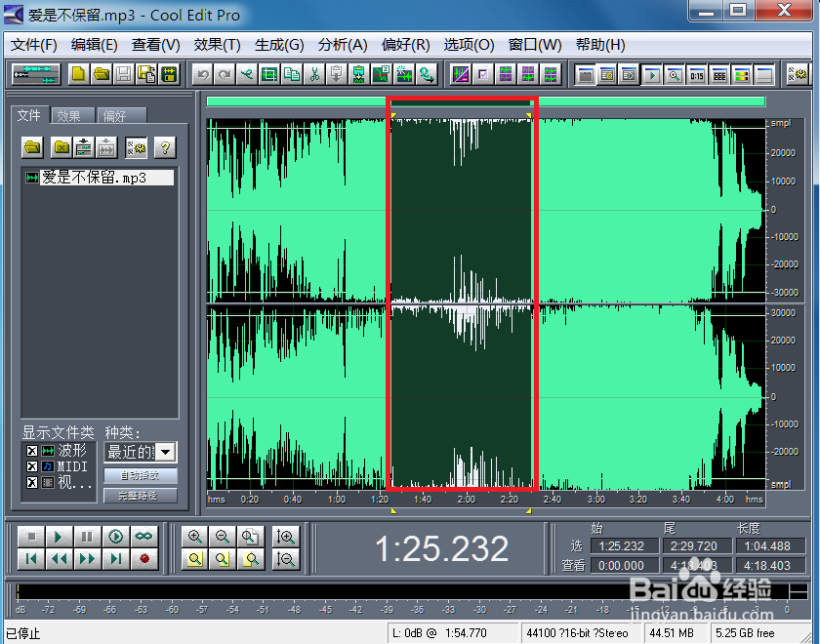
Task: Click the file panel options gear icon
Action: point(136,148)
